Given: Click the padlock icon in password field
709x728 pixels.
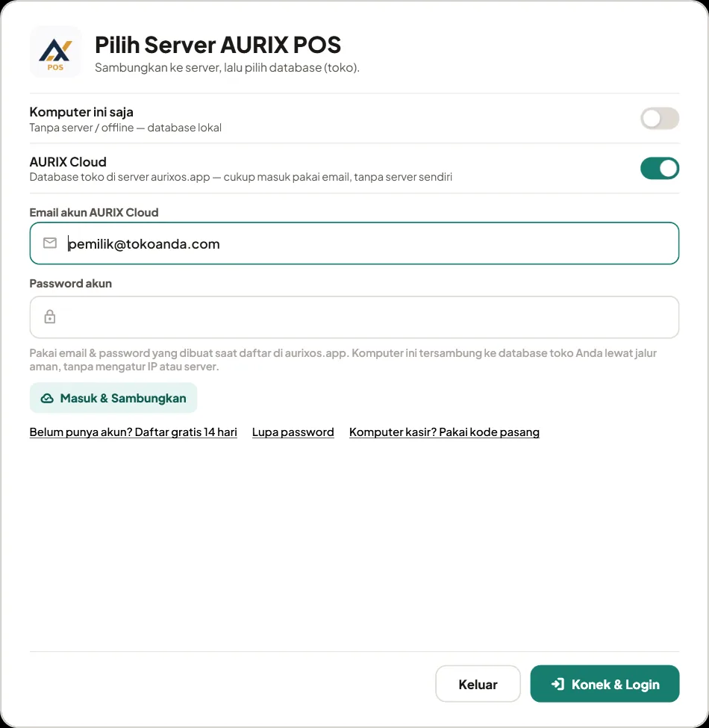Looking at the screenshot, I should pos(50,317).
